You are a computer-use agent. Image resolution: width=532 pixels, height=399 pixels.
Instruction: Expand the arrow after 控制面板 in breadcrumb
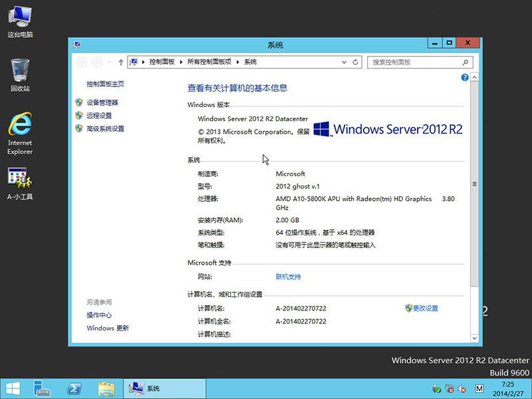181,62
